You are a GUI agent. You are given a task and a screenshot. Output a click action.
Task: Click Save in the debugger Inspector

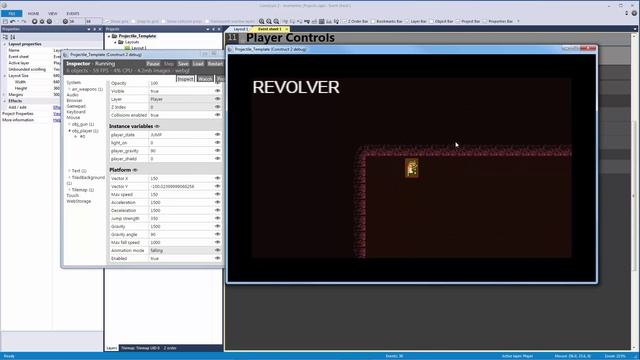coord(183,64)
